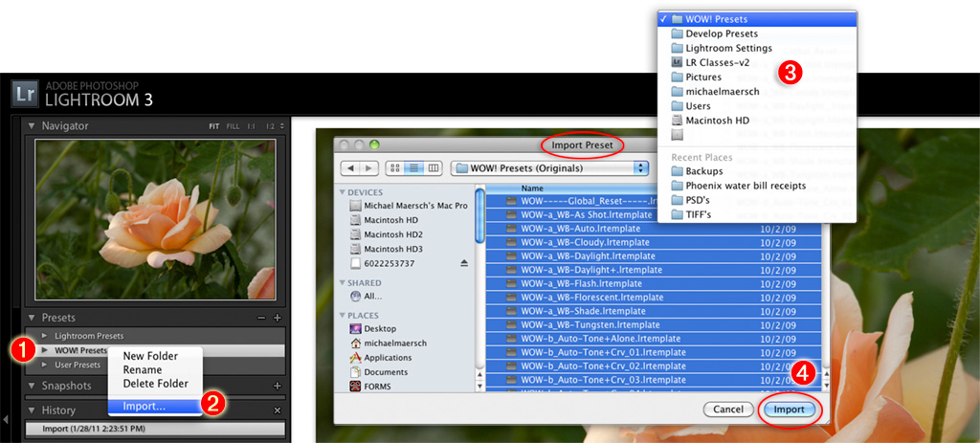
Task: Click the rose preview in Navigator
Action: pos(155,219)
